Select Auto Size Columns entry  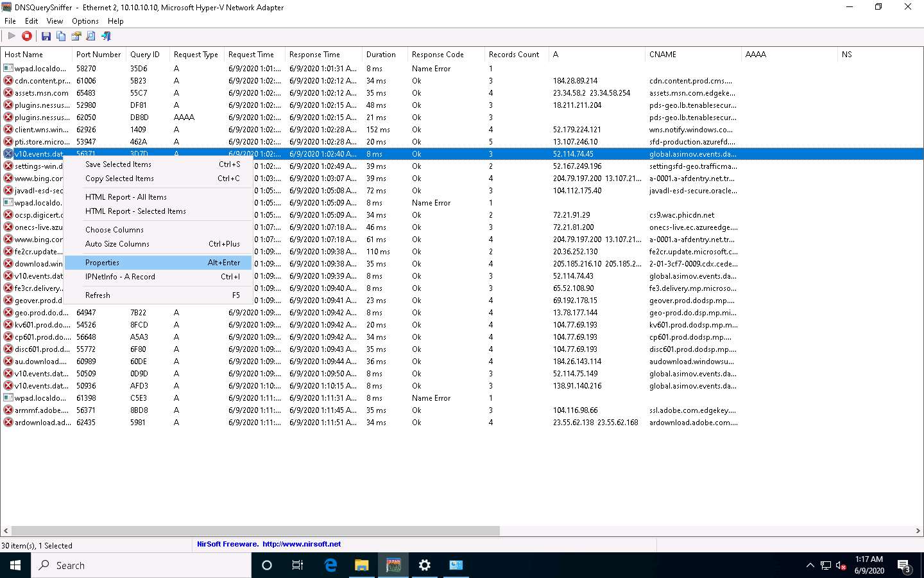pos(158,244)
